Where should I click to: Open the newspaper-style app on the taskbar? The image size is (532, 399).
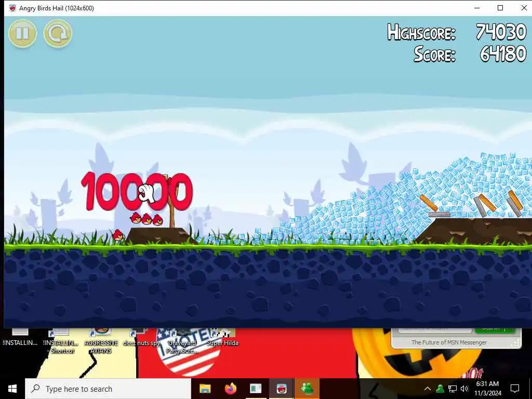pos(256,389)
